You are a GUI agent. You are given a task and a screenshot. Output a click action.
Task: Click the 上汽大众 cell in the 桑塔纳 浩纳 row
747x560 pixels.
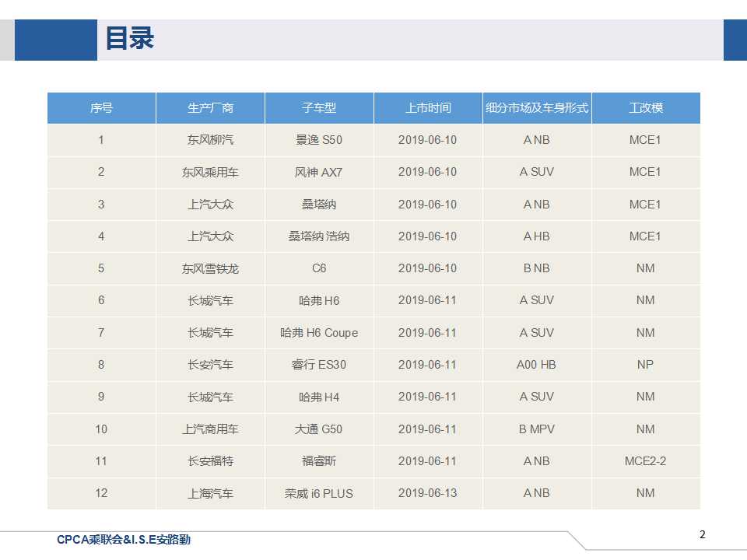210,236
